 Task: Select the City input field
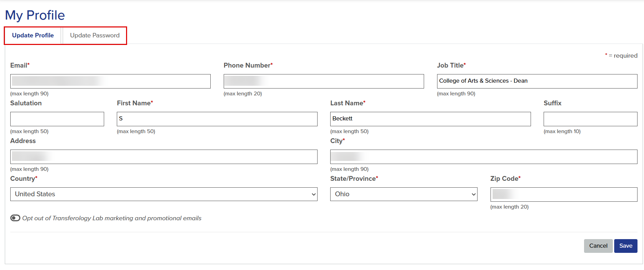pyautogui.click(x=483, y=157)
